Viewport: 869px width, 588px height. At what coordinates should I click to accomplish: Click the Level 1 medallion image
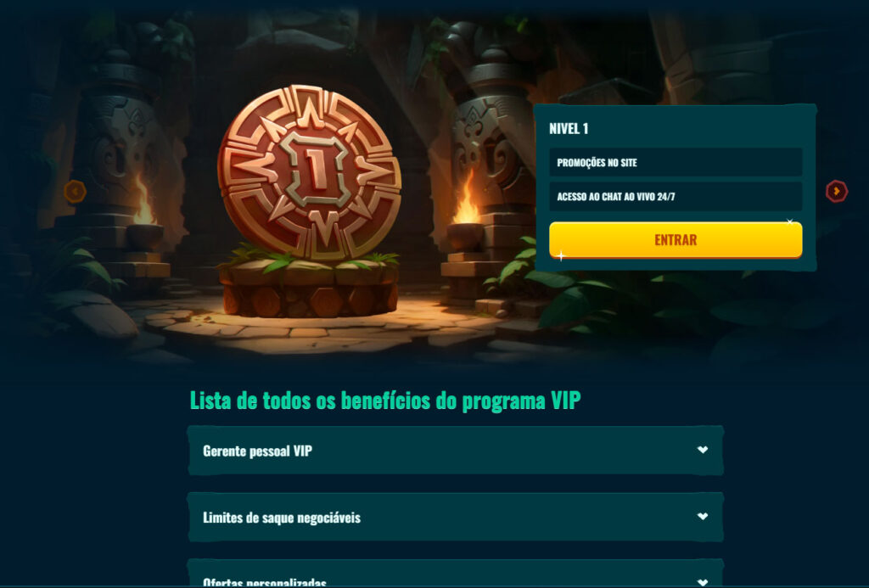(310, 172)
